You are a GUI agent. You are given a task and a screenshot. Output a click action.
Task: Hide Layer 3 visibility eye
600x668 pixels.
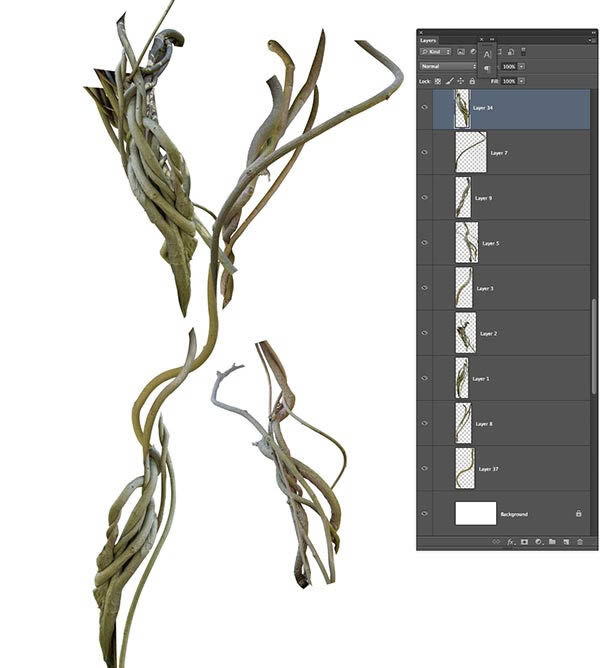[x=424, y=288]
